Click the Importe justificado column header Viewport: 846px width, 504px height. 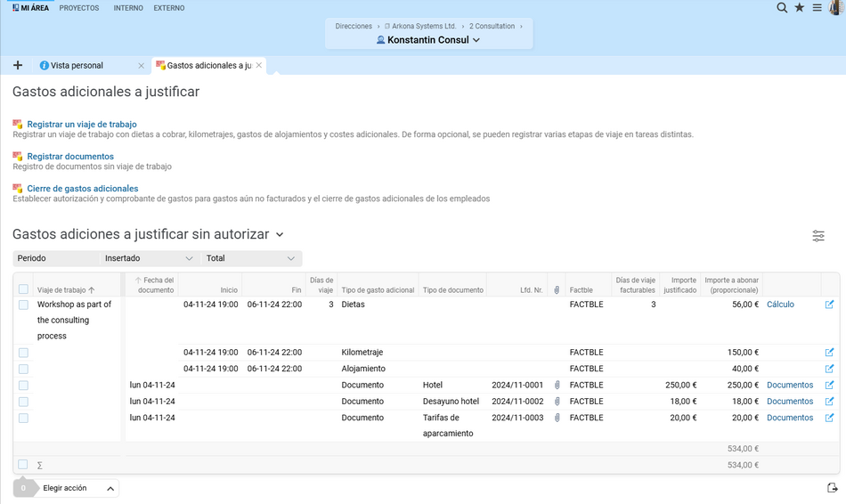pos(679,285)
